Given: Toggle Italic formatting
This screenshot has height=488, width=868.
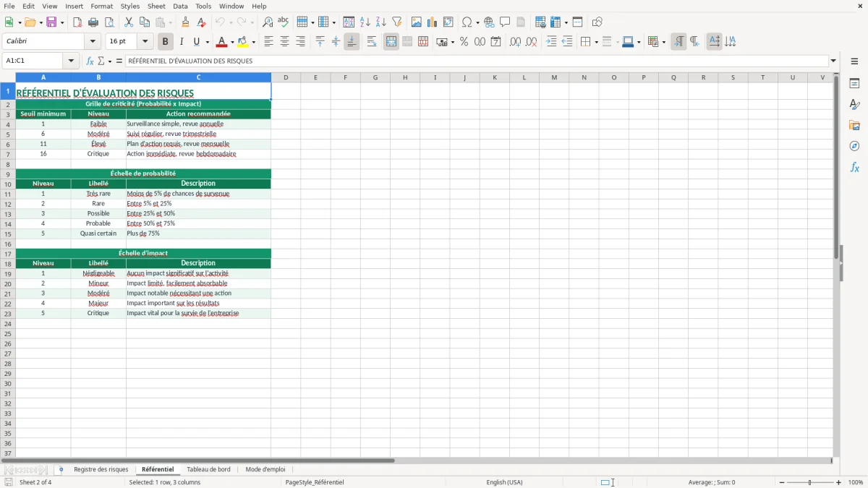Looking at the screenshot, I should tap(182, 42).
